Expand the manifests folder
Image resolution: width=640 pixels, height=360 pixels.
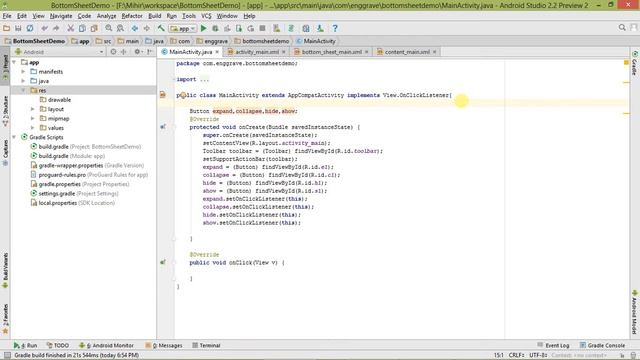(23, 71)
